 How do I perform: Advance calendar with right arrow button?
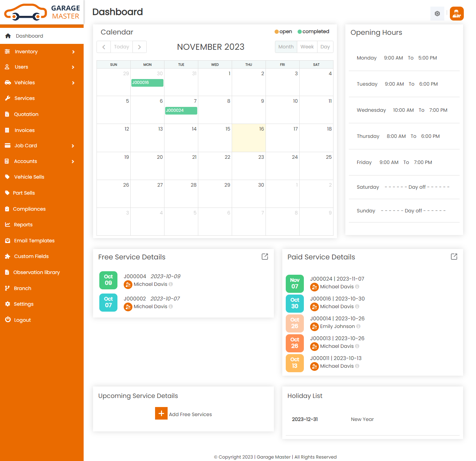pos(139,47)
